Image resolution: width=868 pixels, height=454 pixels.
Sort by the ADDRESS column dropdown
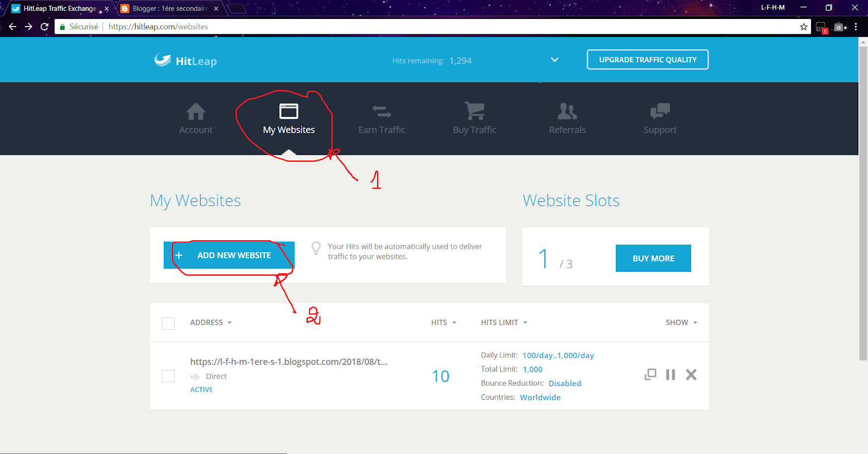pos(211,322)
